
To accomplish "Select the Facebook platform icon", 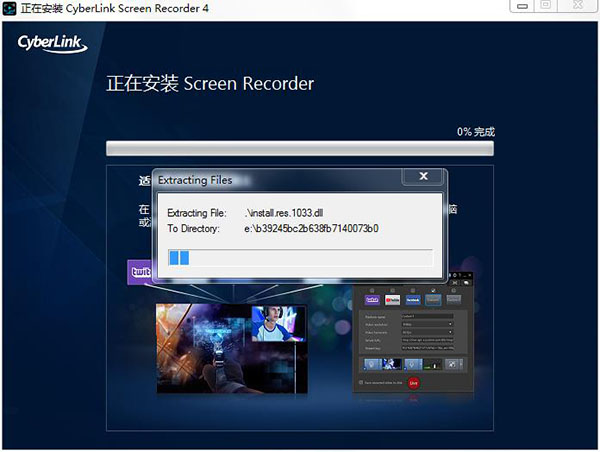I will pyautogui.click(x=411, y=299).
